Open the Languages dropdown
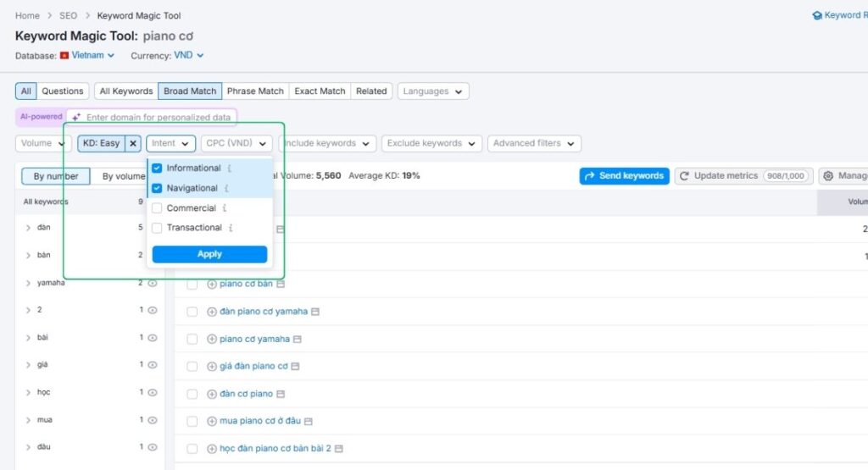 click(x=433, y=91)
